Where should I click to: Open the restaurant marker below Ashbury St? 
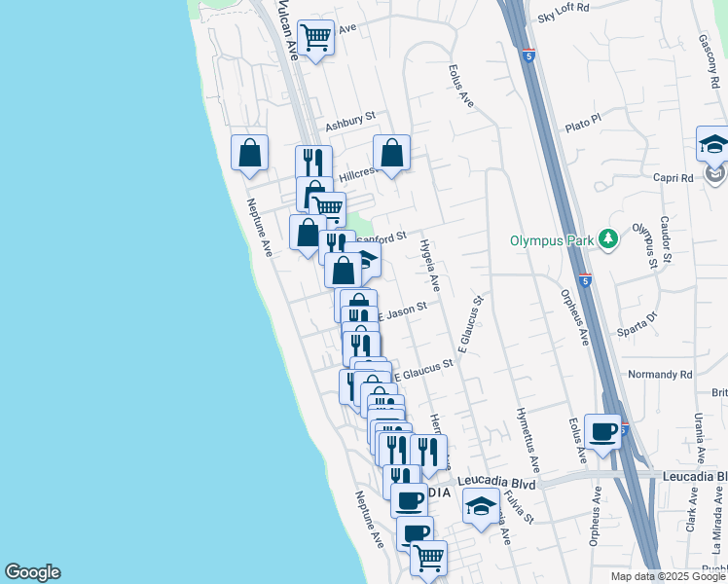click(313, 162)
